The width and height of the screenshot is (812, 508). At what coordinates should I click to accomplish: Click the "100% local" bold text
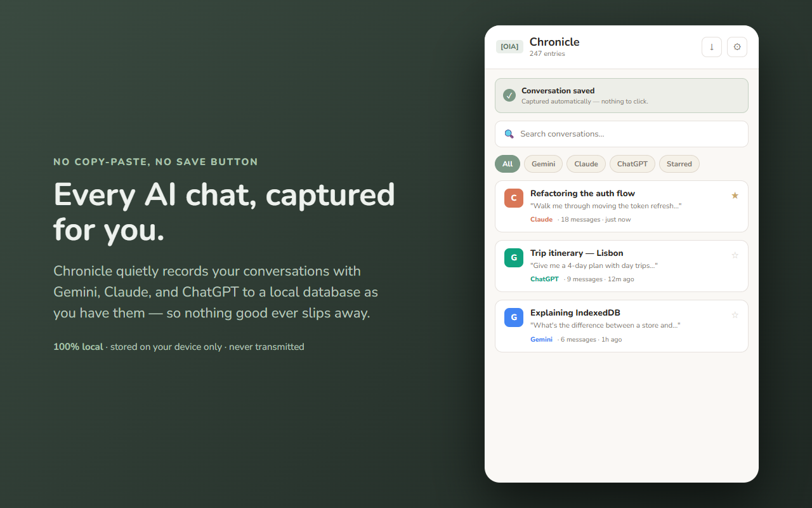tap(78, 347)
